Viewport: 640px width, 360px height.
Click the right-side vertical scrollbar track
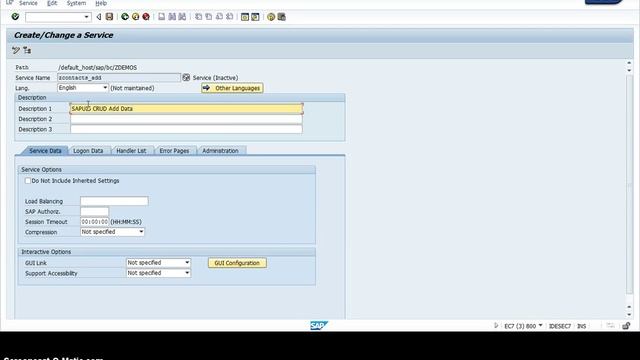(x=629, y=184)
